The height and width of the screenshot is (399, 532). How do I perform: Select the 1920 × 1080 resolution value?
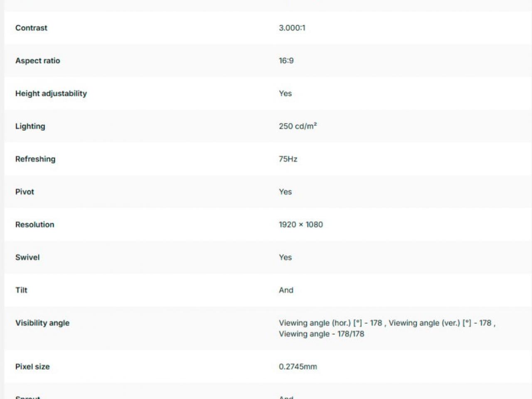(x=300, y=225)
